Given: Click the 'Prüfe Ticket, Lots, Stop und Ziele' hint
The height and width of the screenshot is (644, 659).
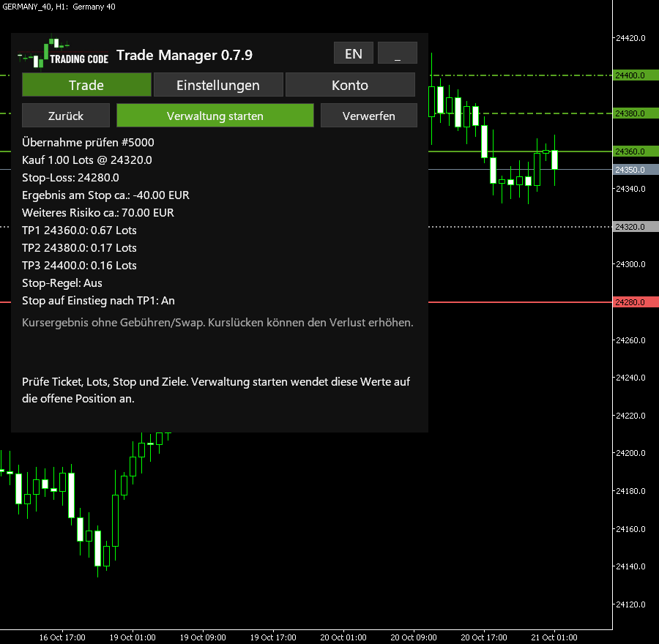Looking at the screenshot, I should 216,390.
